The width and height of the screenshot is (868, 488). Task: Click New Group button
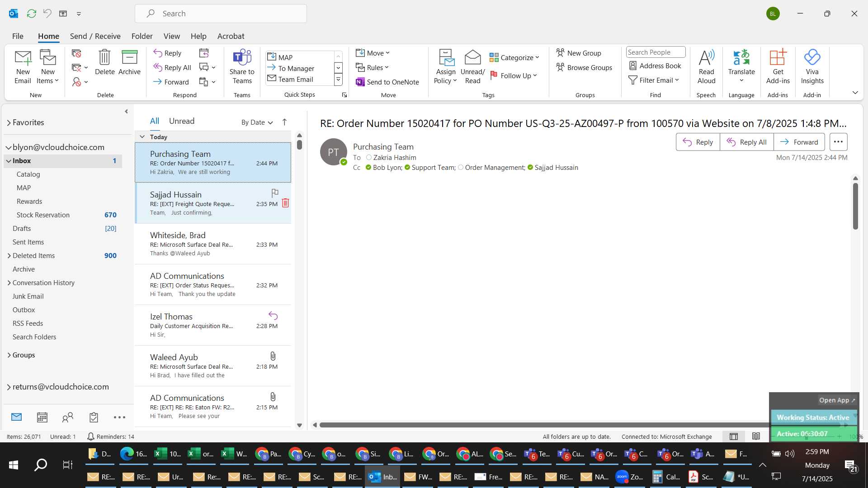pos(578,53)
